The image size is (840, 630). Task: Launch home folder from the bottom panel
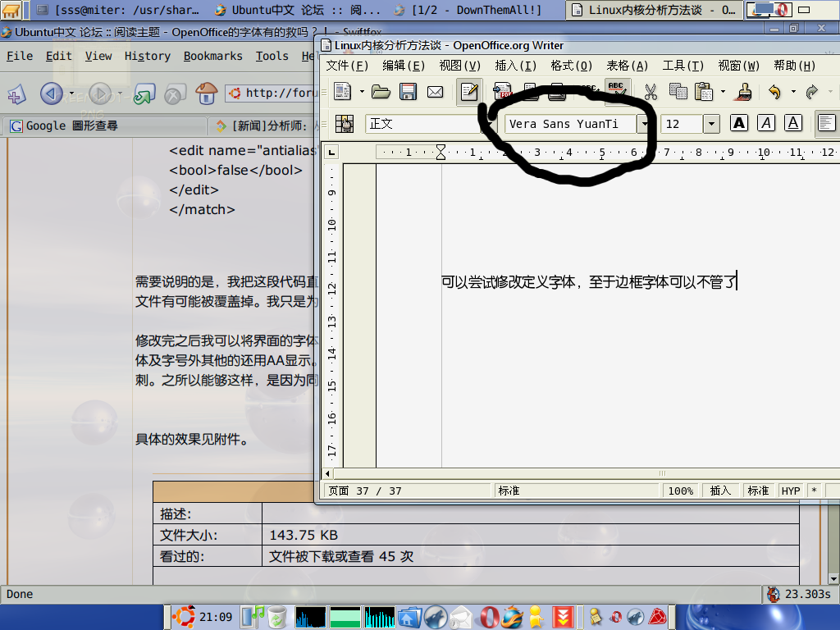pos(409,617)
